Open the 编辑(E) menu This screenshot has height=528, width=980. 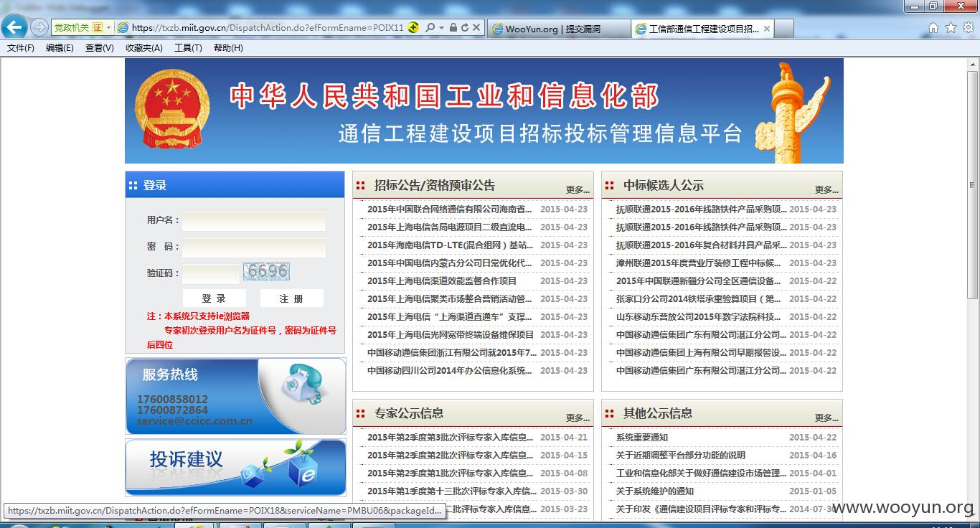(60, 48)
